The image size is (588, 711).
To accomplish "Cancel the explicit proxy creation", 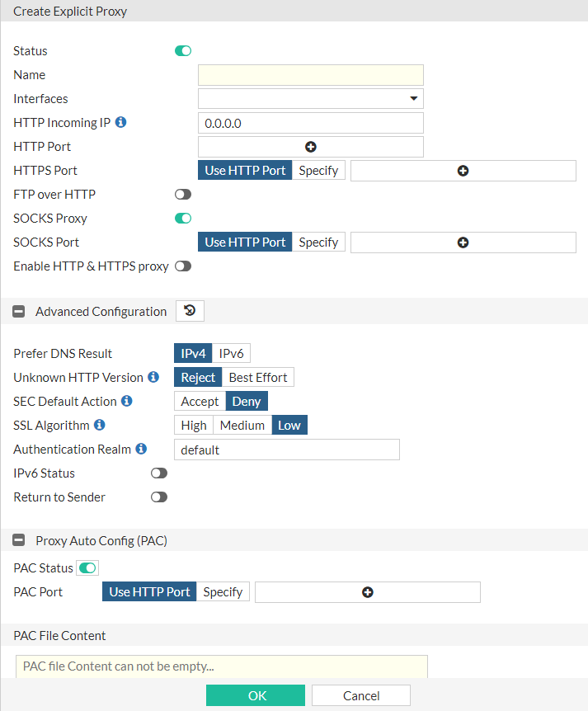I will click(360, 695).
